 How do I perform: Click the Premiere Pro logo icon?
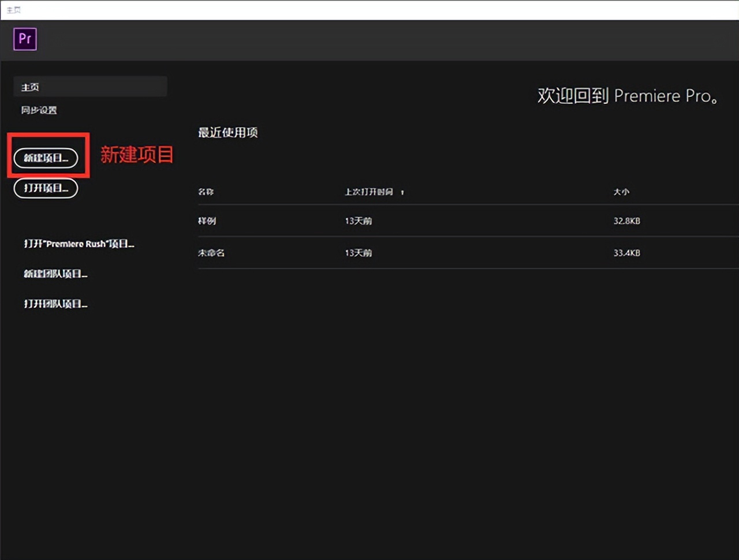pos(25,39)
